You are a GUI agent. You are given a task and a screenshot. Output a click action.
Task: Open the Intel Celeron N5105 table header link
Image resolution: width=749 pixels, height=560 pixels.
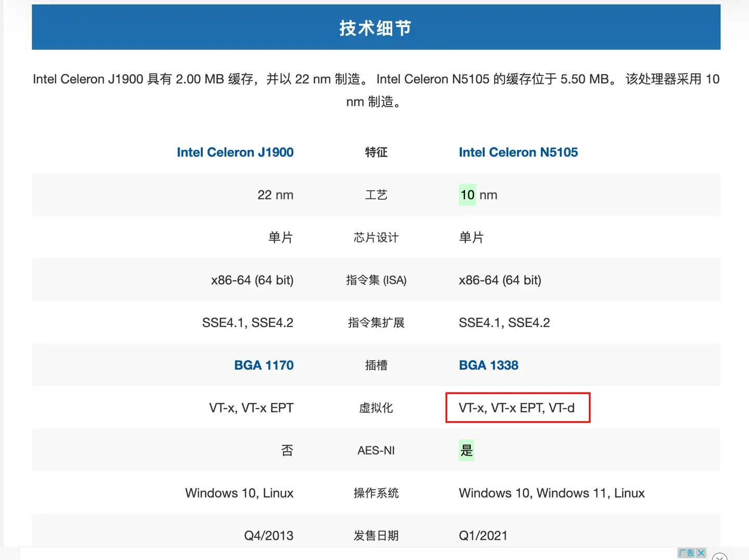(518, 152)
